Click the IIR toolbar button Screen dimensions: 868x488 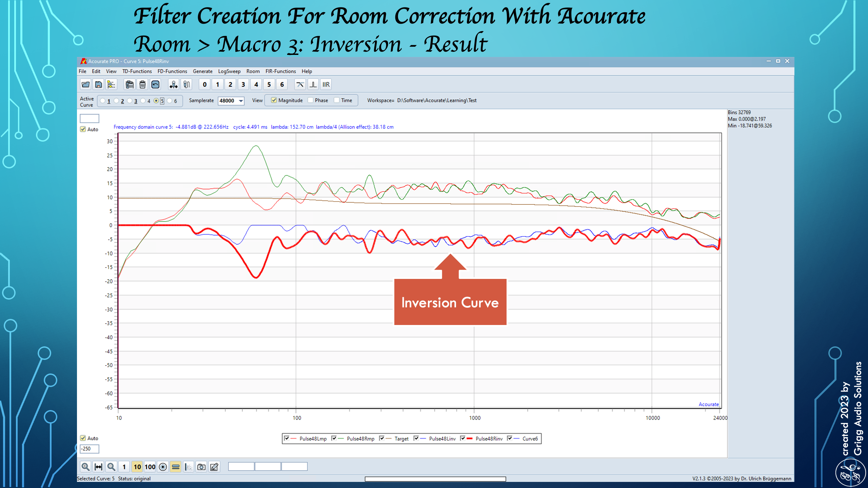(x=326, y=84)
